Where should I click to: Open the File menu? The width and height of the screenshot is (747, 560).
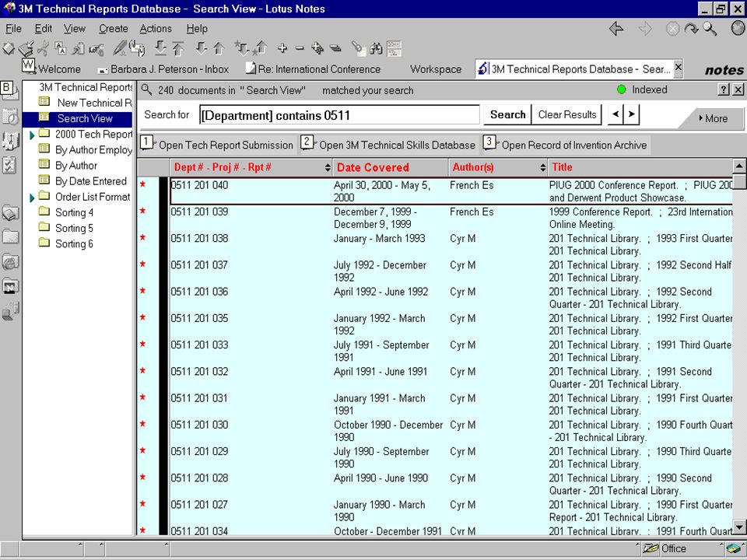tap(13, 29)
